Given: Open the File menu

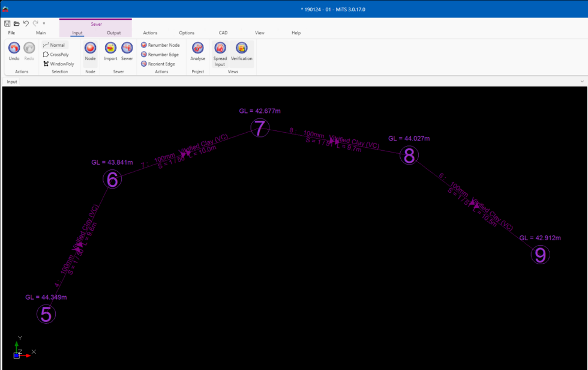Looking at the screenshot, I should tap(11, 33).
